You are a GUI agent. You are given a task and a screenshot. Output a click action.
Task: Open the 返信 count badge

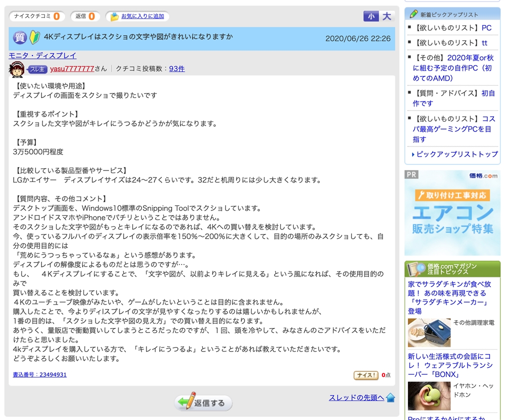pyautogui.click(x=85, y=16)
